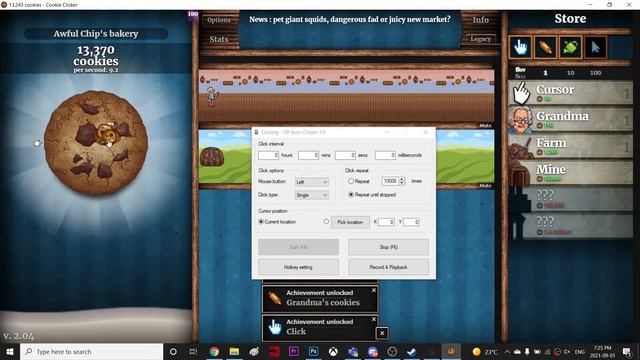640x360 pixels.
Task: Launch Chrome from the taskbar
Action: pyautogui.click(x=214, y=351)
